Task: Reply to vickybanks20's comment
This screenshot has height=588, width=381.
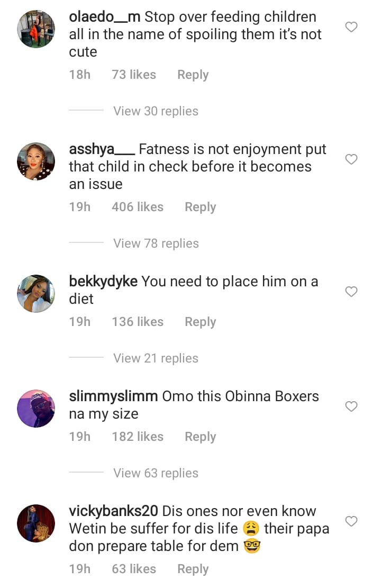Action: click(193, 569)
